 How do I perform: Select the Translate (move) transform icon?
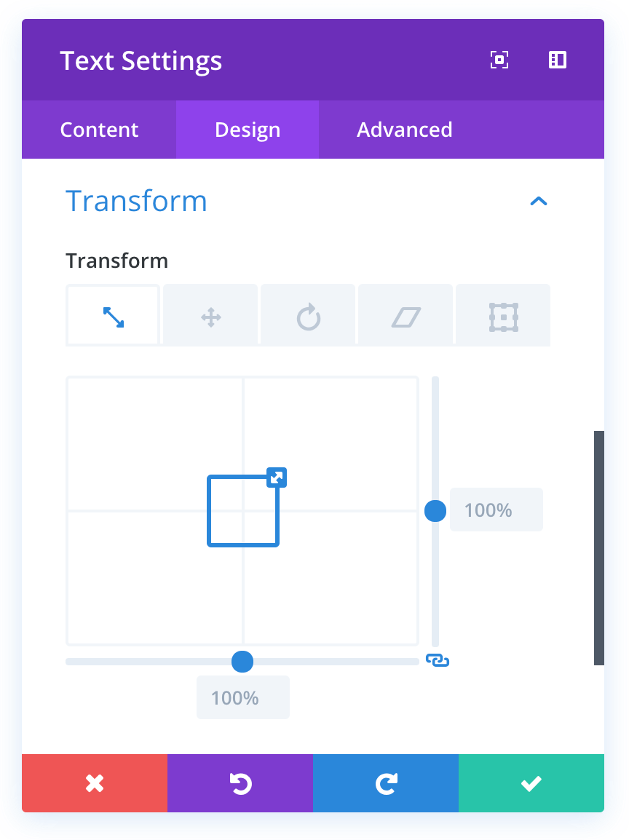pos(210,317)
